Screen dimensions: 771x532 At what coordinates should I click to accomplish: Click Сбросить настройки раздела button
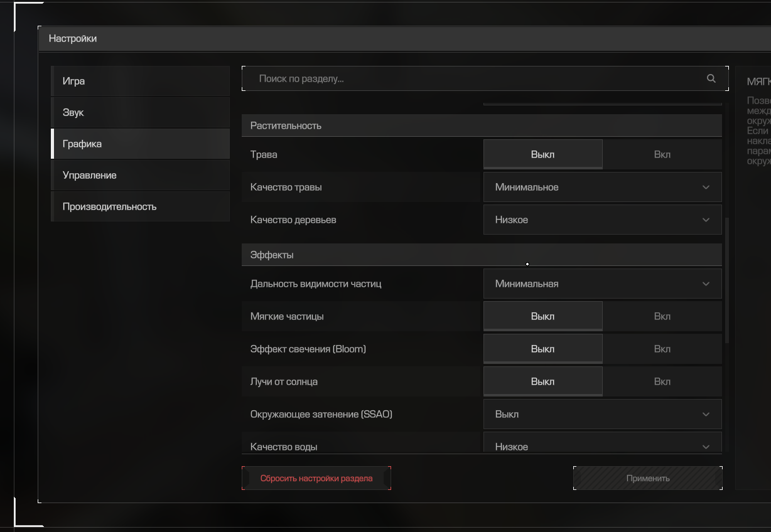click(316, 478)
